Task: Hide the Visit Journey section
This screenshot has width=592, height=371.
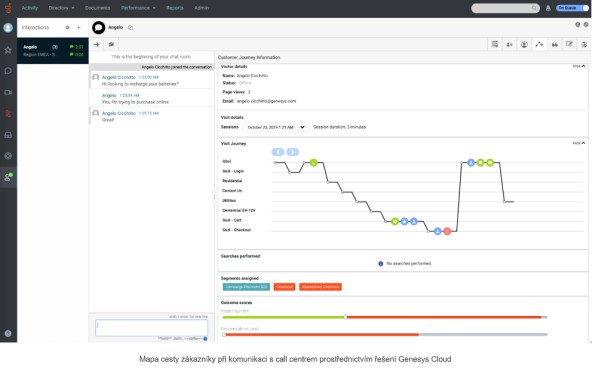Action: point(579,143)
